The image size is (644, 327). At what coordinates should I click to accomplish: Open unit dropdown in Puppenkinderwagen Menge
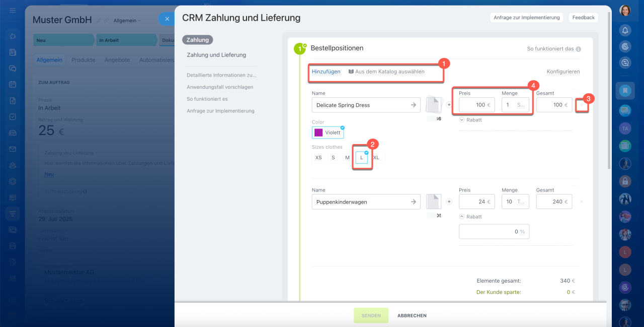(x=521, y=202)
